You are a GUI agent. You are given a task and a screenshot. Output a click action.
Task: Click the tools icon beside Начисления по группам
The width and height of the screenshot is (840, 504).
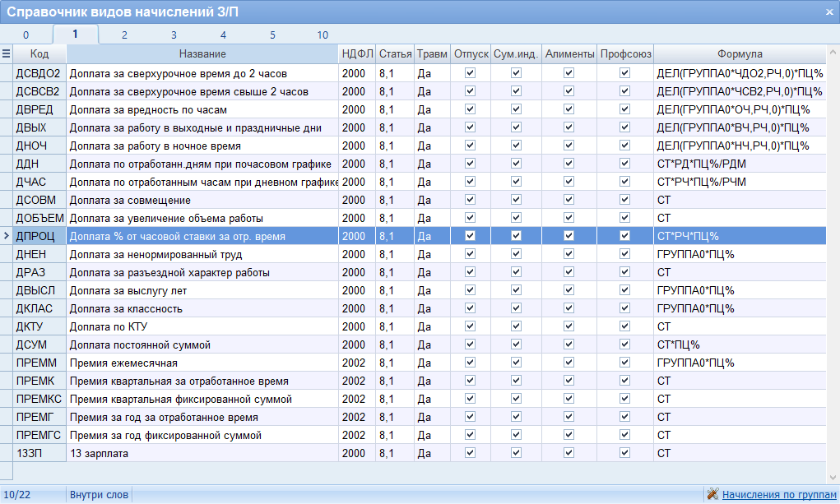tap(712, 494)
